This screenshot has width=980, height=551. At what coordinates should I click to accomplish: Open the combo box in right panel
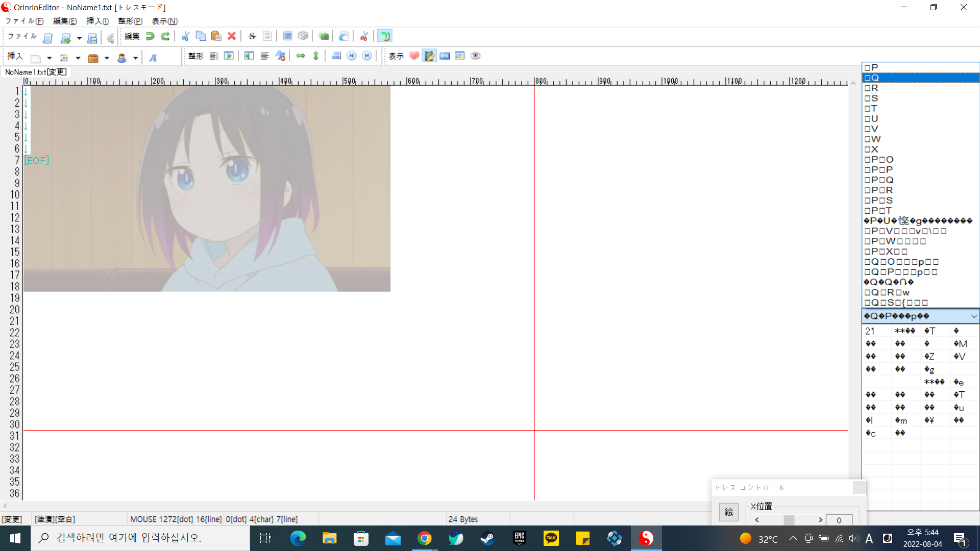click(x=973, y=316)
